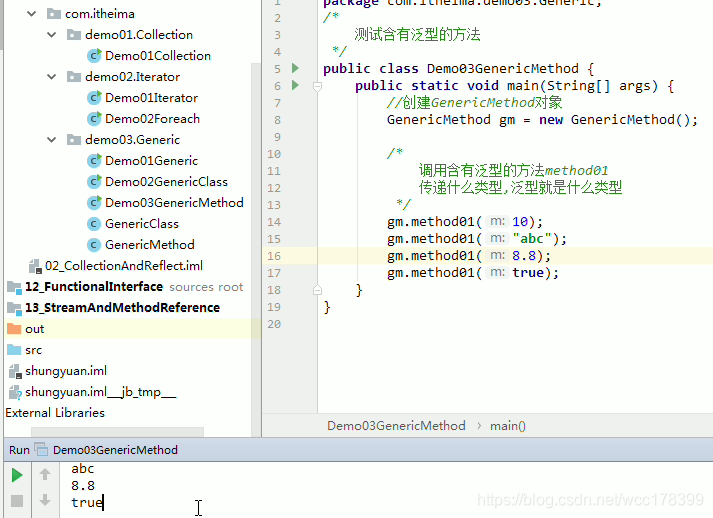The height and width of the screenshot is (518, 713).
Task: Click the stop button in Run panel
Action: point(17,501)
